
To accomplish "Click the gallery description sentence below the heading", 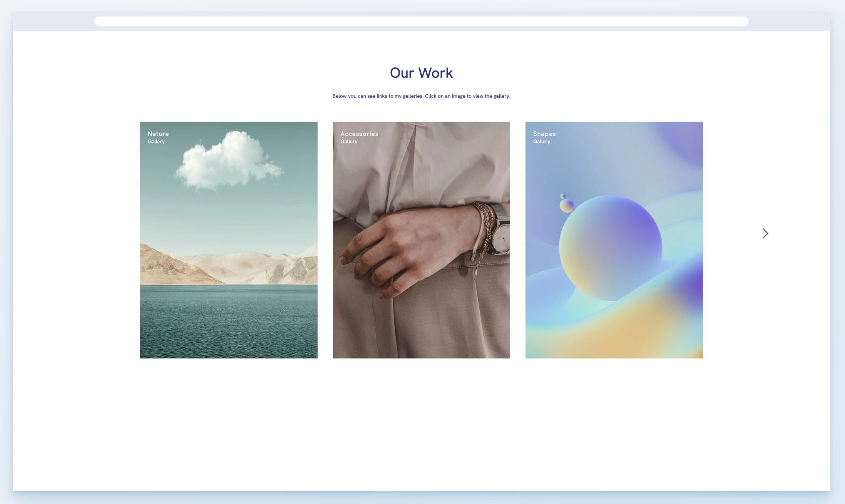I will (422, 96).
